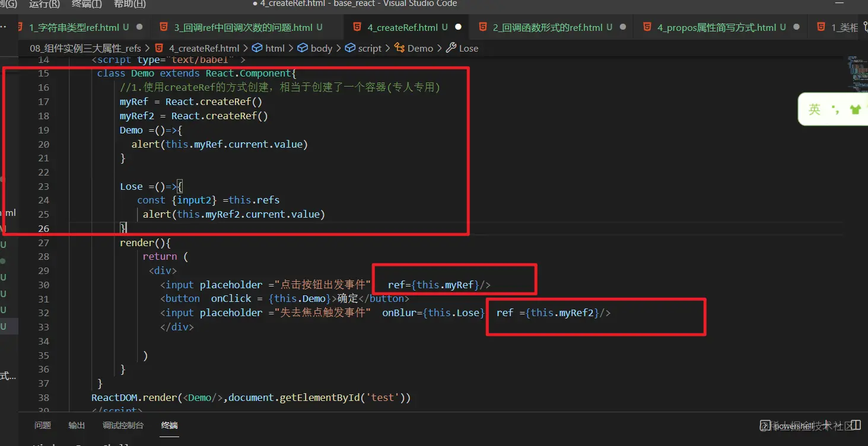Click the class icon beside Demo breadcrumb
The width and height of the screenshot is (868, 446).
[399, 48]
